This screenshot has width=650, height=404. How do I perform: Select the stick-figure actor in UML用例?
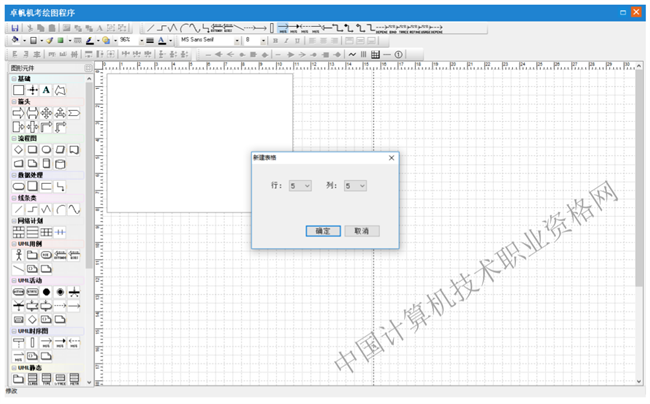18,255
